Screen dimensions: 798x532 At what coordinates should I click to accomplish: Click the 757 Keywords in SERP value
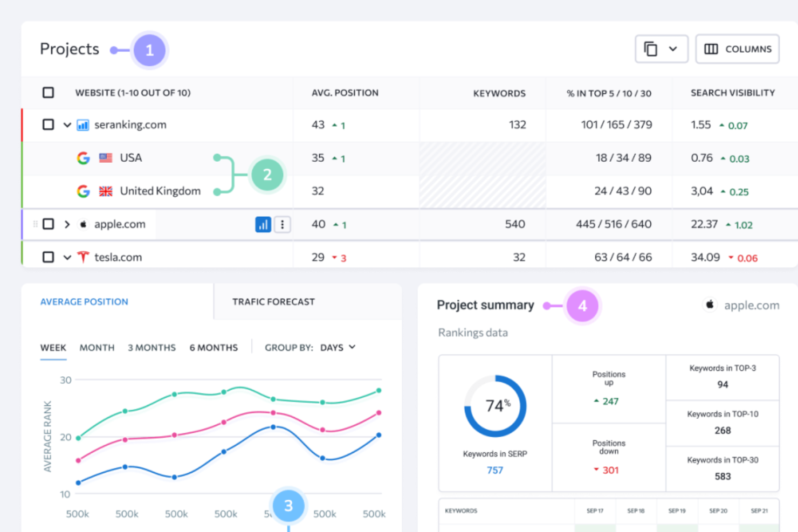(x=495, y=471)
